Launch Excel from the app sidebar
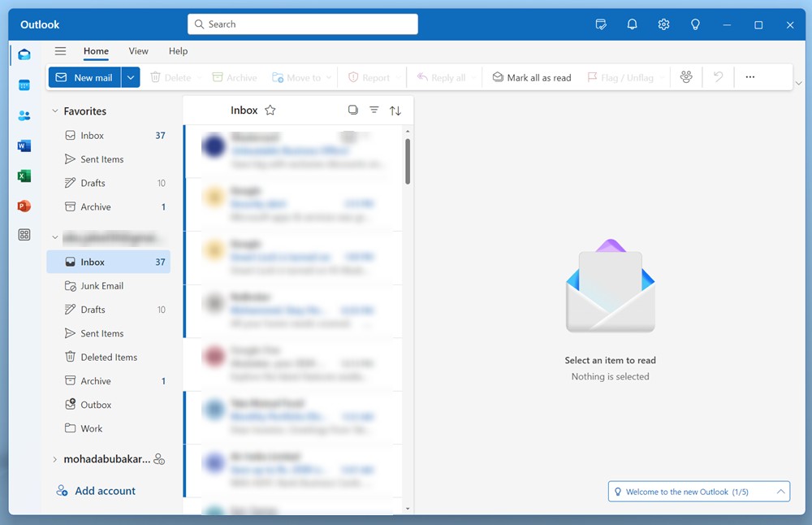This screenshot has height=525, width=812. coord(24,176)
